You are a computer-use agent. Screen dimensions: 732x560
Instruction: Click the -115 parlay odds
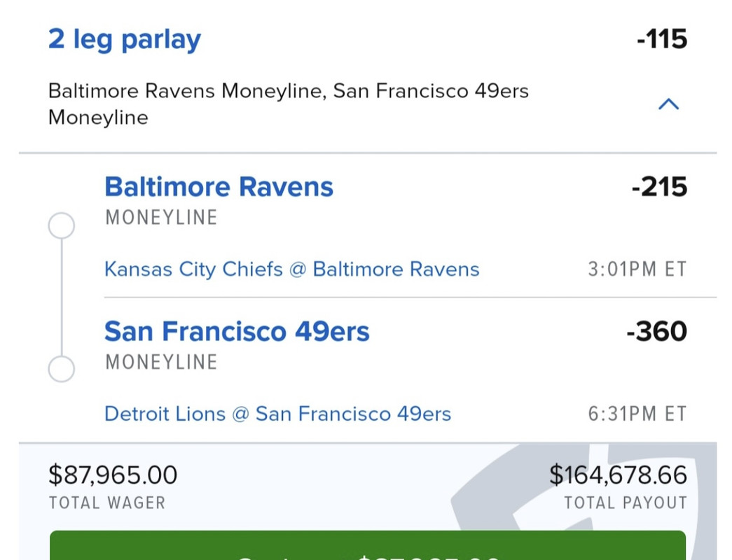point(662,38)
